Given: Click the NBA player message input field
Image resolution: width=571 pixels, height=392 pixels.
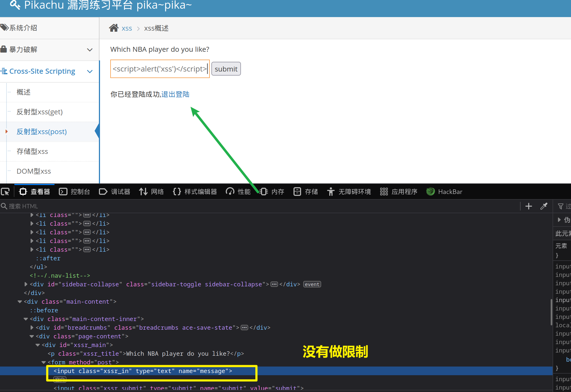Looking at the screenshot, I should (160, 69).
